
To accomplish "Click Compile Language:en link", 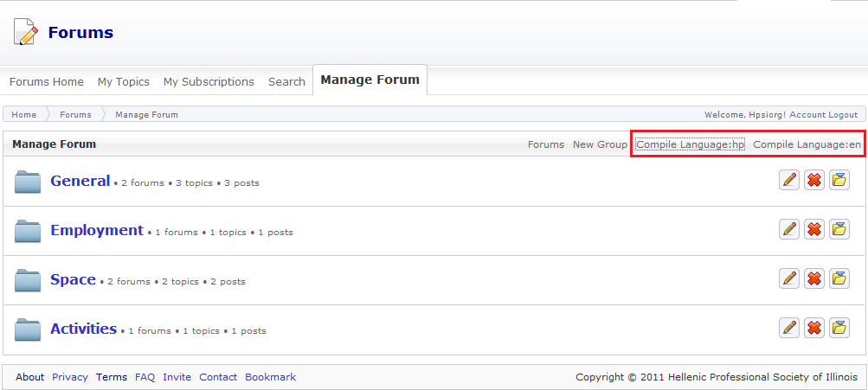I will (x=807, y=144).
